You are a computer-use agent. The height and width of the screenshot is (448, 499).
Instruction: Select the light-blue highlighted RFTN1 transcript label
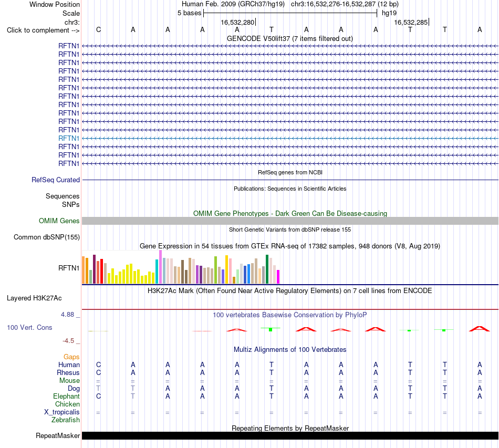[x=68, y=138]
